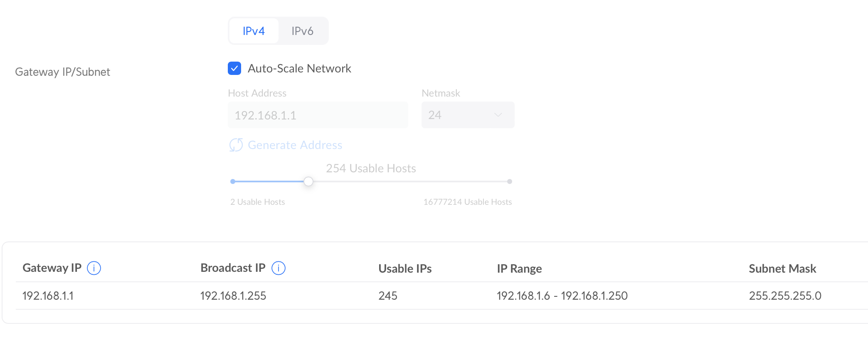This screenshot has width=868, height=343.
Task: Click the IP Range column header
Action: point(519,268)
